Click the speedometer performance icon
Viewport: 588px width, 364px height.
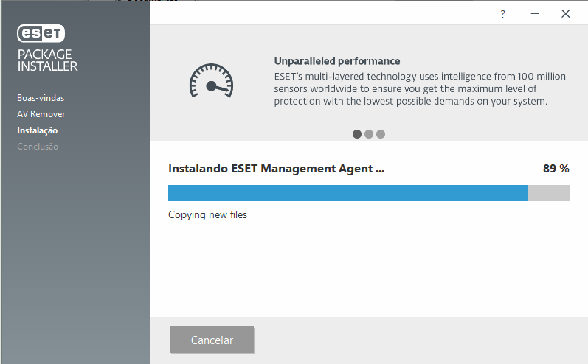tap(211, 80)
